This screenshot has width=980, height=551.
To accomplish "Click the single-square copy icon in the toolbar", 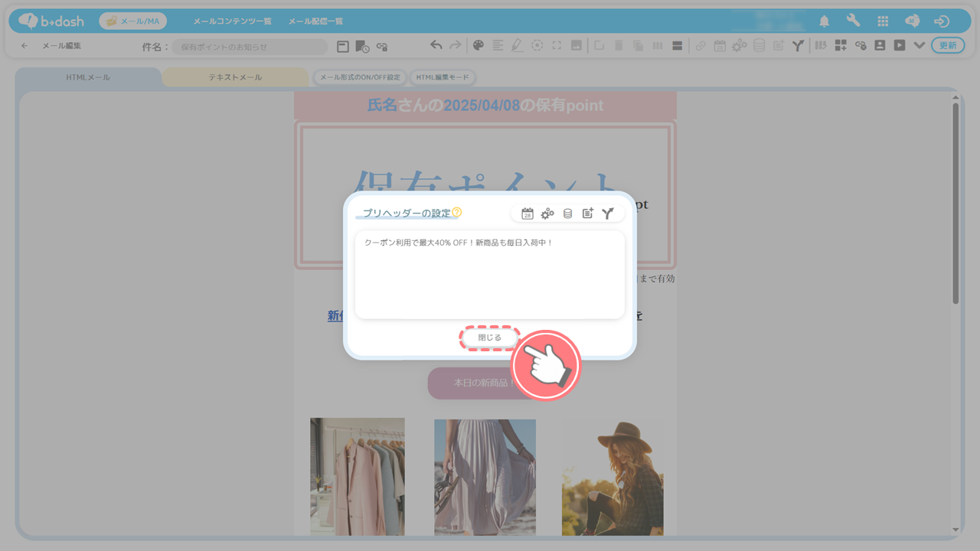I will tap(599, 46).
